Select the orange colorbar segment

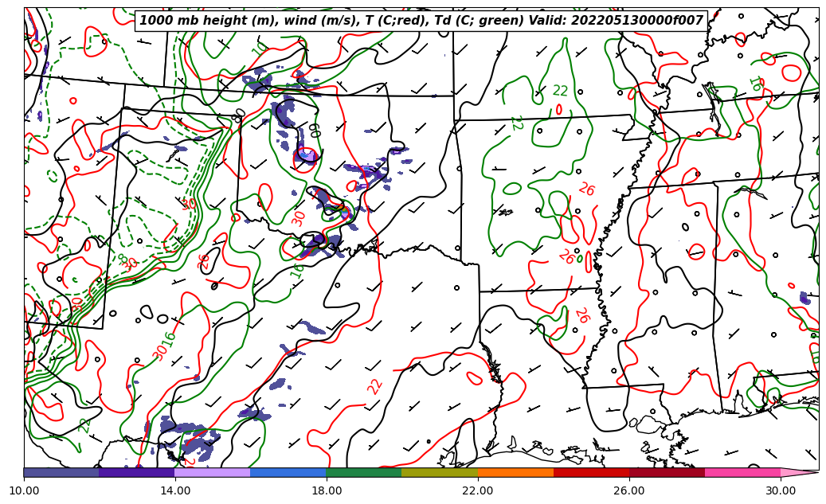[515, 472]
